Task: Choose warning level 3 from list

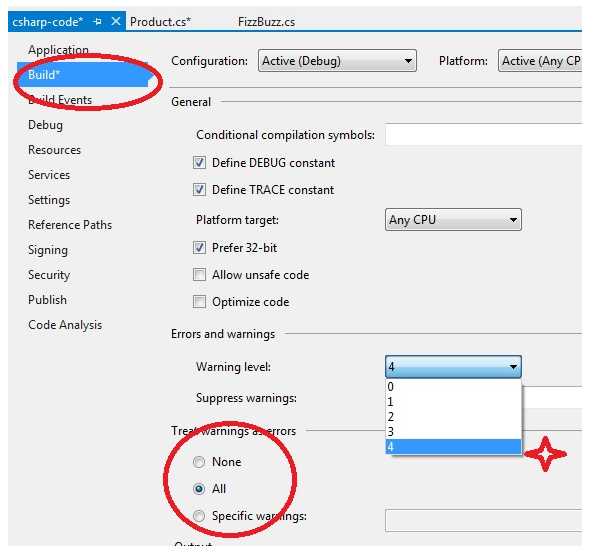Action: [453, 432]
